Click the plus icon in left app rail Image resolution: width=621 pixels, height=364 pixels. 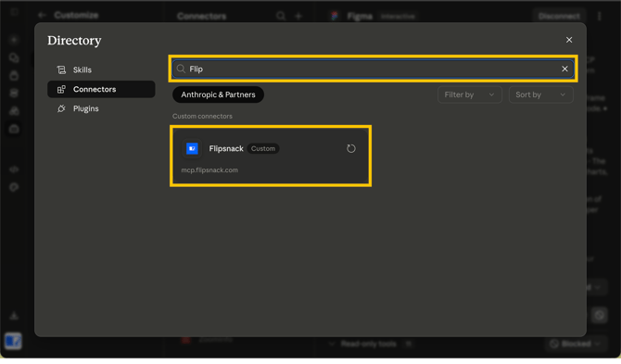(14, 40)
